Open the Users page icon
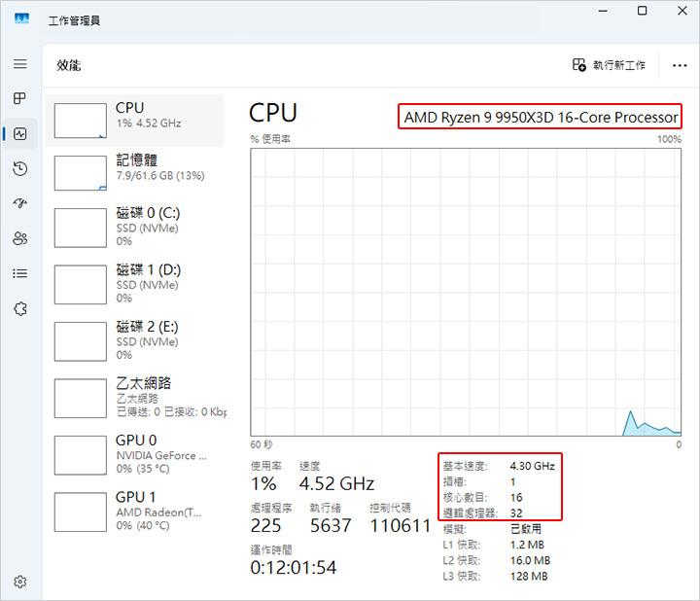This screenshot has width=700, height=601. 19,238
